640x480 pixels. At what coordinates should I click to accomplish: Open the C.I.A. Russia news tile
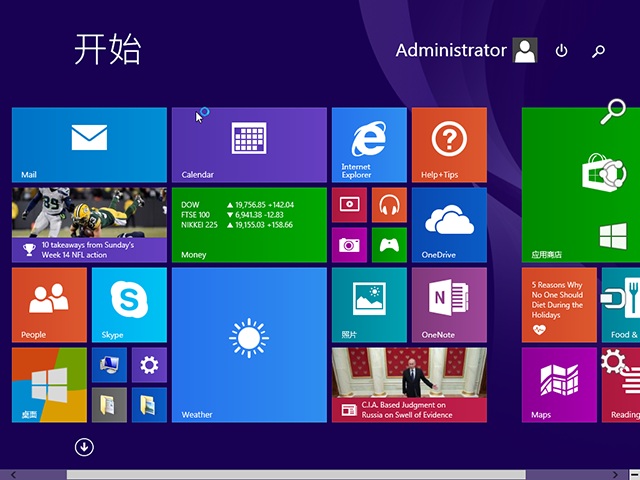(x=409, y=385)
